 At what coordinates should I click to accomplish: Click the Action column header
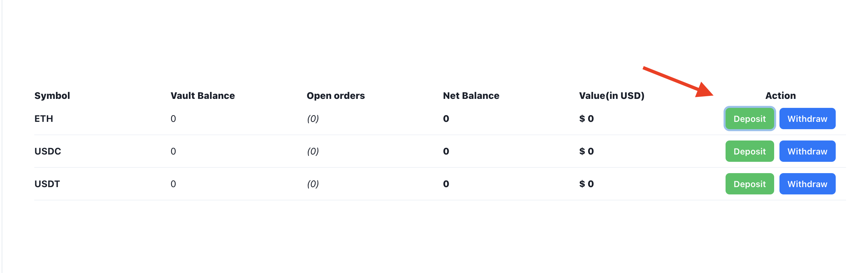point(780,96)
